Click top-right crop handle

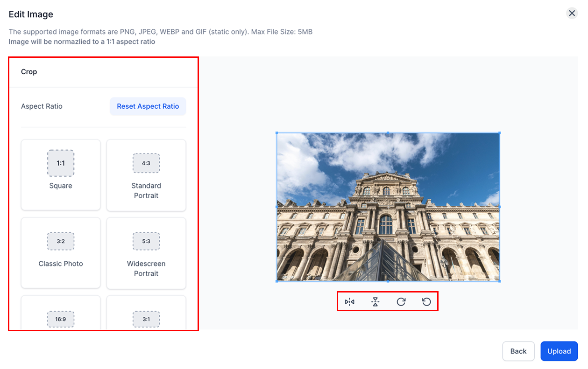tap(500, 133)
